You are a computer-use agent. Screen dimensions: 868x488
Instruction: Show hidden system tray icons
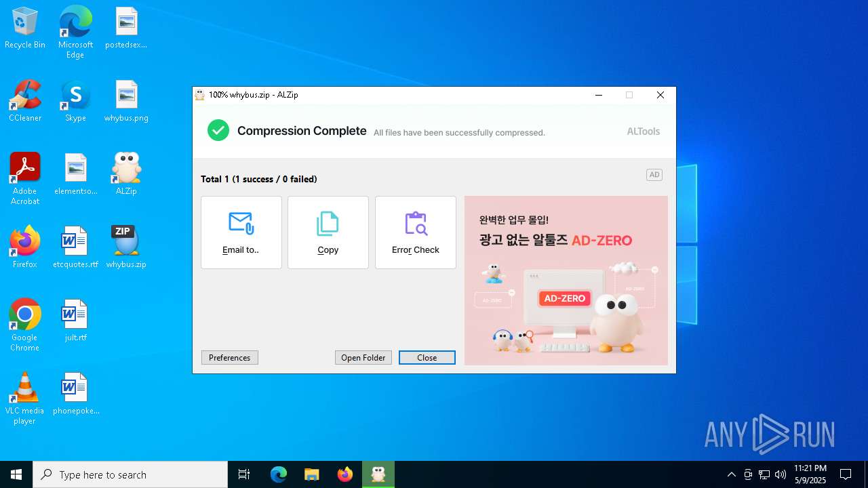coord(731,474)
